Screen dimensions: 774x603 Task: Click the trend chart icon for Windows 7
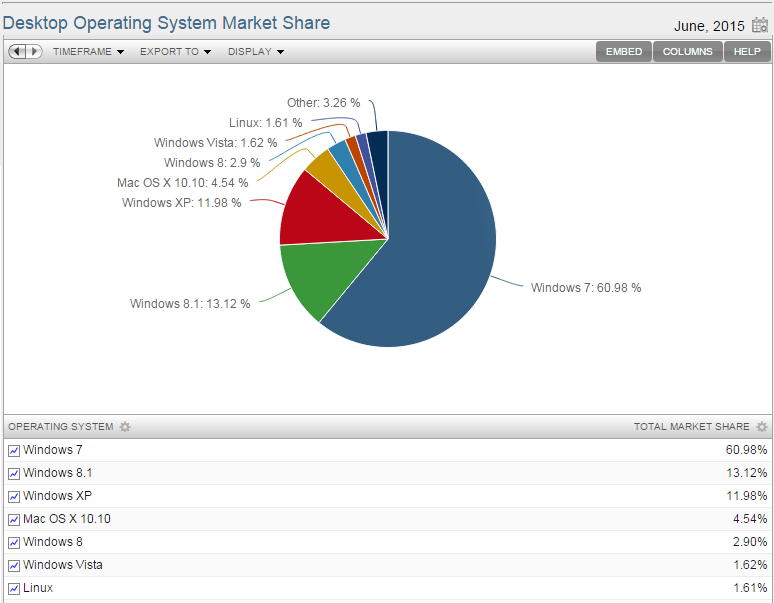point(14,451)
